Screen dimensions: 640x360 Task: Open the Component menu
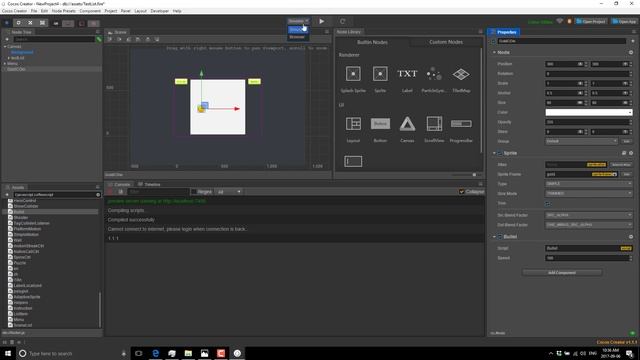(90, 11)
